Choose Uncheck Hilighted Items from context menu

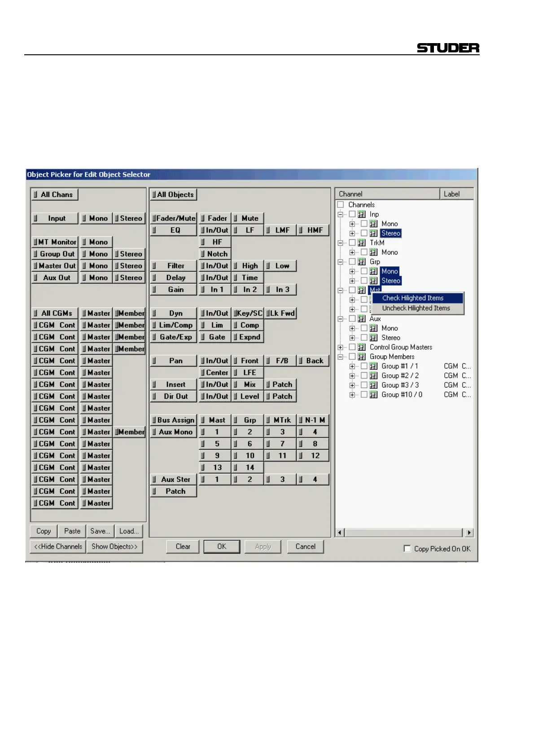418,308
